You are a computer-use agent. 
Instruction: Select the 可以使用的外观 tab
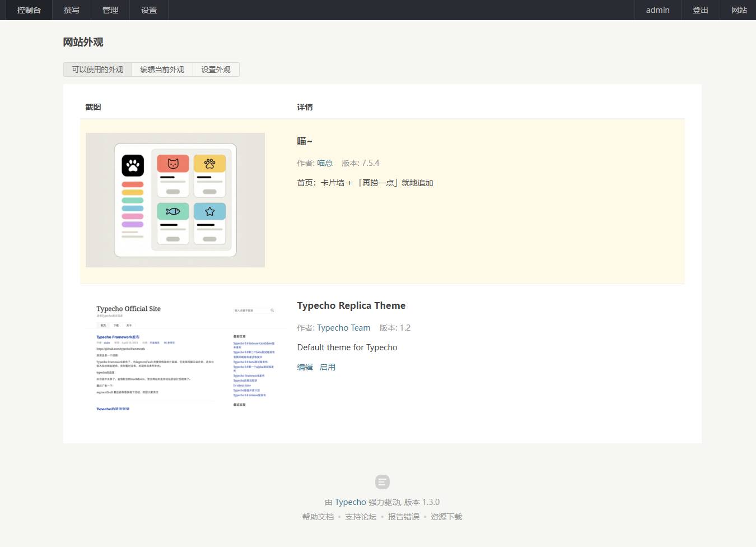click(x=97, y=69)
